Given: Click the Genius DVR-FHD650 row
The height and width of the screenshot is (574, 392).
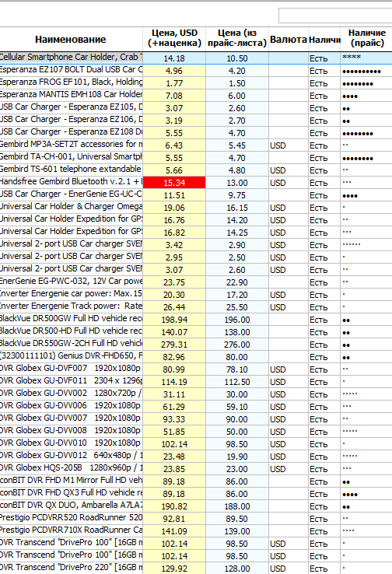Looking at the screenshot, I should pos(196,356).
